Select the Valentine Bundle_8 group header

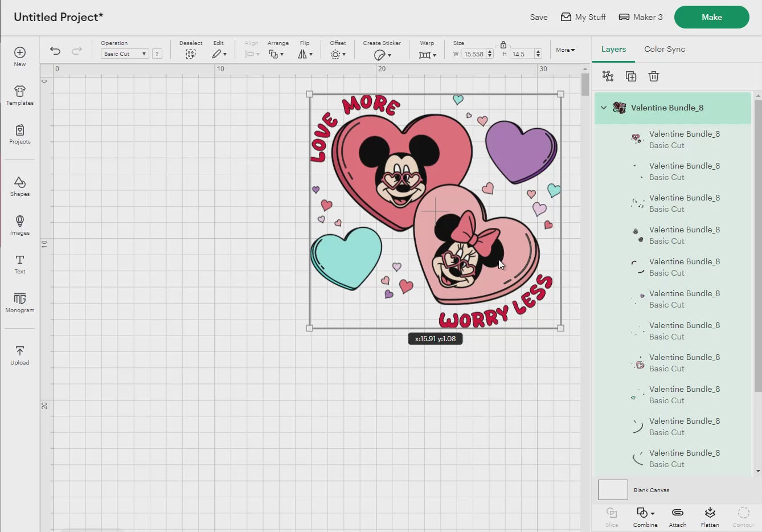click(x=673, y=108)
